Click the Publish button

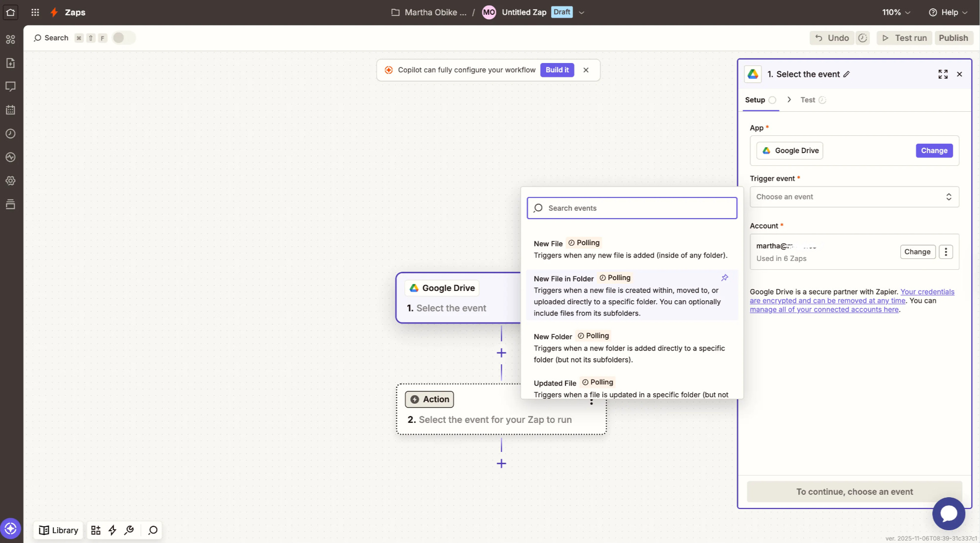tap(953, 38)
